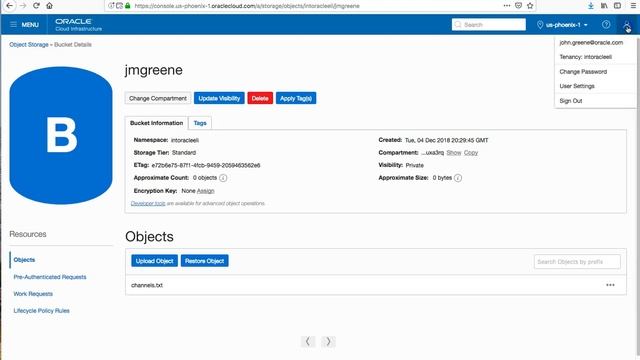
Task: Sign Out from the profile menu
Action: pos(571,101)
